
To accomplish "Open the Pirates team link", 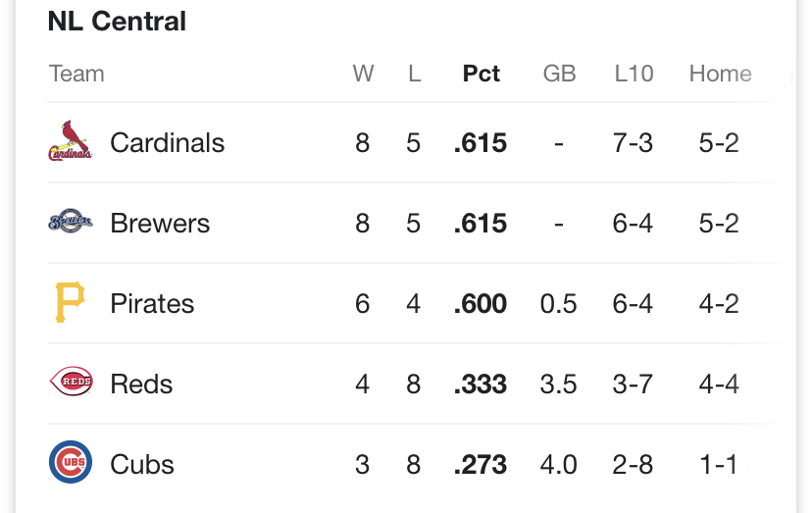I will click(152, 304).
